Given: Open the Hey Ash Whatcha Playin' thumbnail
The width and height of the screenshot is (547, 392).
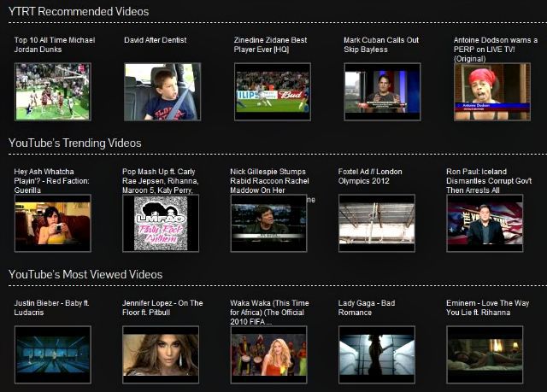Looking at the screenshot, I should 53,224.
